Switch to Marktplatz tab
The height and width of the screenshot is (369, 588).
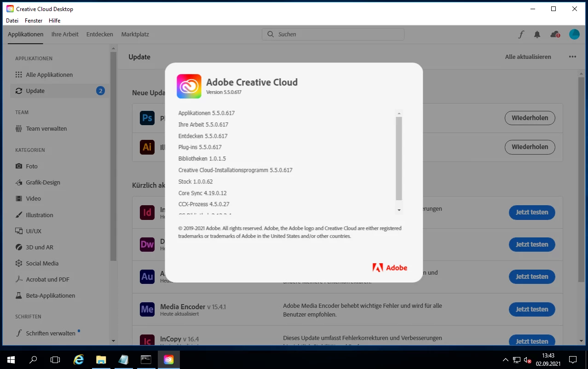click(135, 35)
